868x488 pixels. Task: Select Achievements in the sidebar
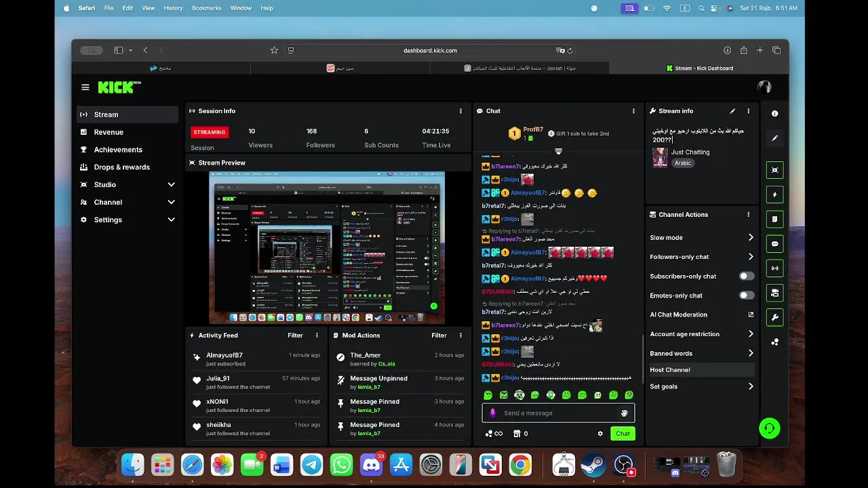pos(127,150)
